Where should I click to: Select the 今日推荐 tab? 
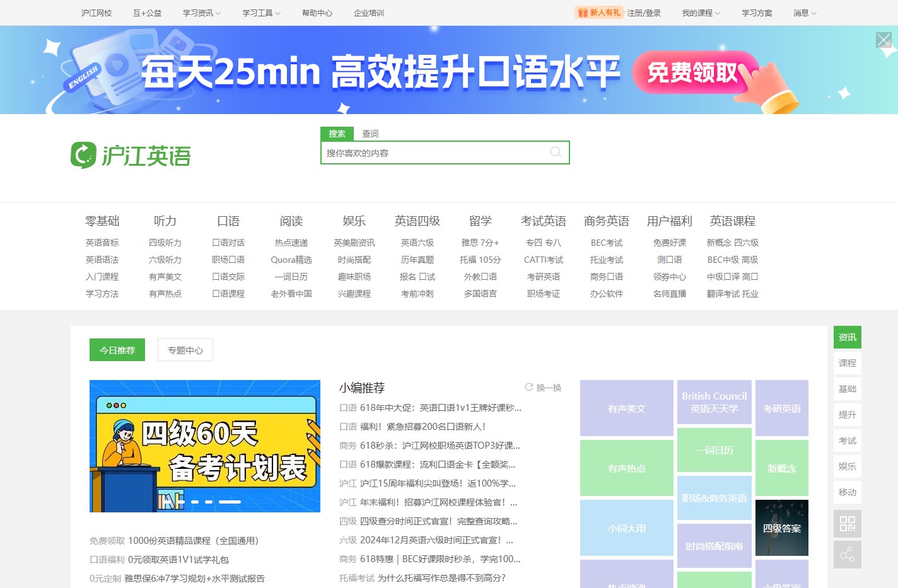(117, 350)
